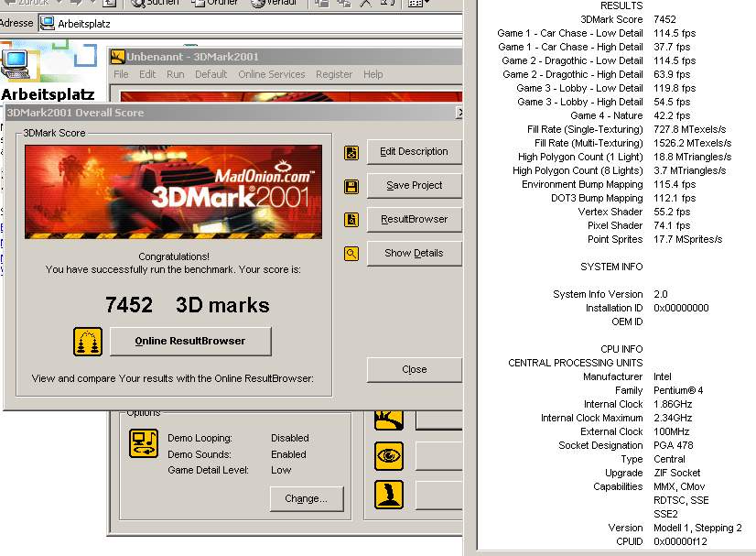The width and height of the screenshot is (756, 556).
Task: Click the Online ResultBrowser button
Action: pos(190,342)
